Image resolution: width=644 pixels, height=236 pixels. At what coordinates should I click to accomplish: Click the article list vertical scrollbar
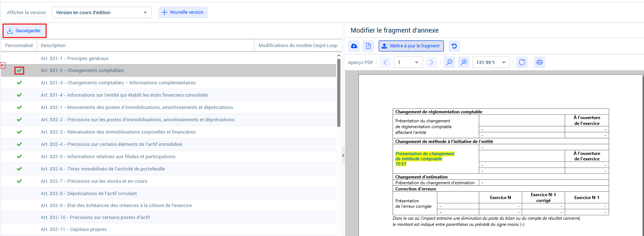tap(339, 93)
